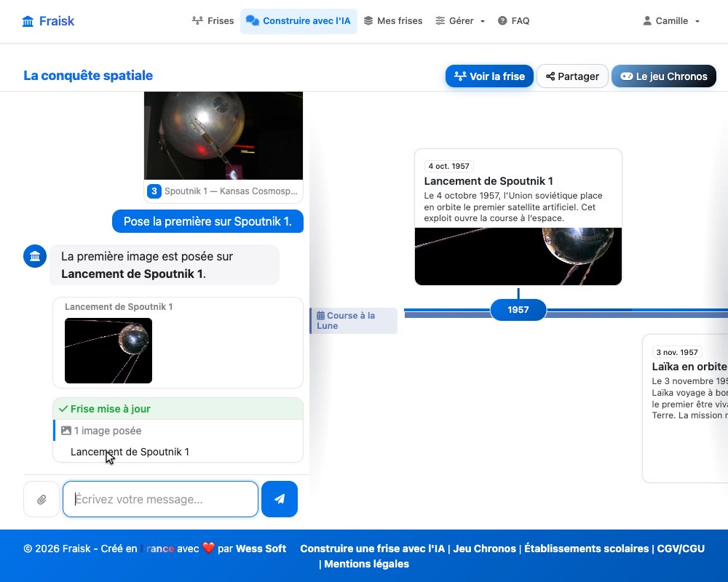Go to Mes frises

393,21
